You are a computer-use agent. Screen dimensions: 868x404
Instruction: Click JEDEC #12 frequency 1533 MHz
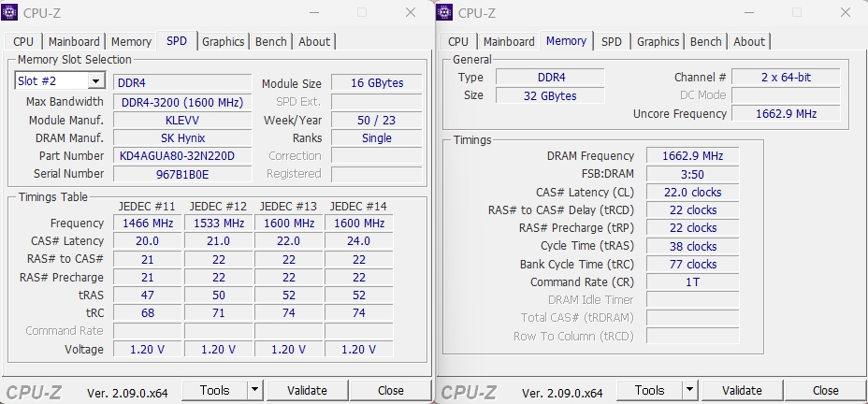click(219, 224)
